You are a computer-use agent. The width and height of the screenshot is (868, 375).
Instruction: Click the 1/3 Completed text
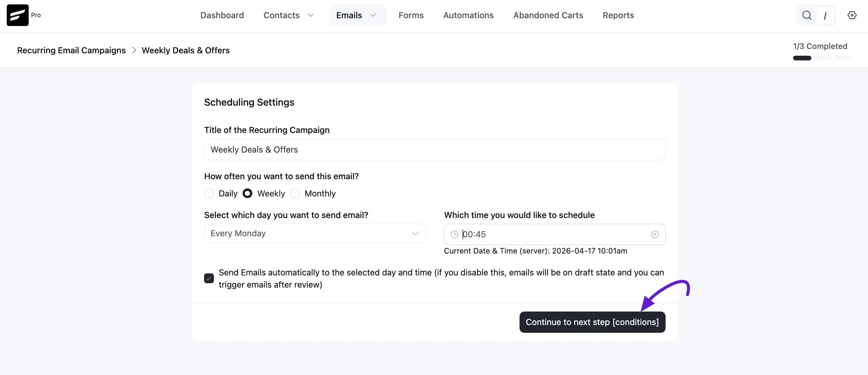tap(820, 46)
